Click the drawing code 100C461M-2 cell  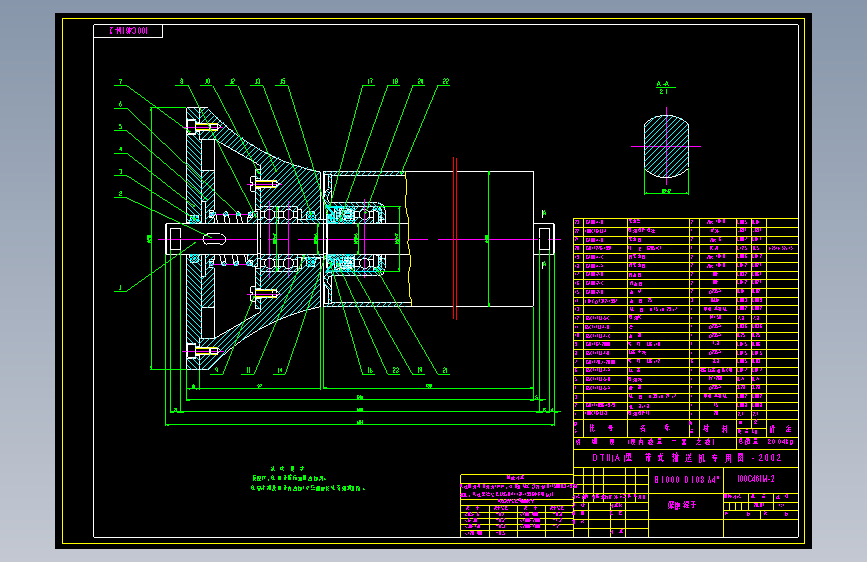[x=756, y=479]
